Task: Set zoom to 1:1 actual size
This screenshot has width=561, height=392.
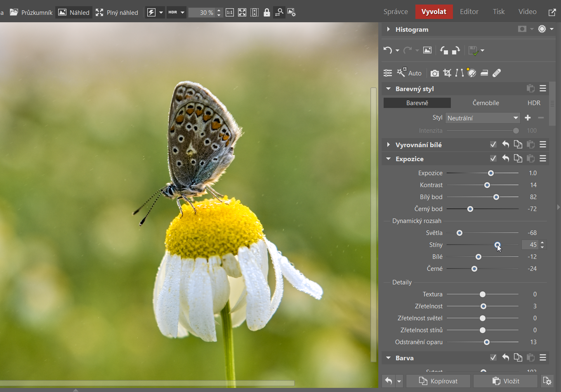Action: tap(230, 12)
